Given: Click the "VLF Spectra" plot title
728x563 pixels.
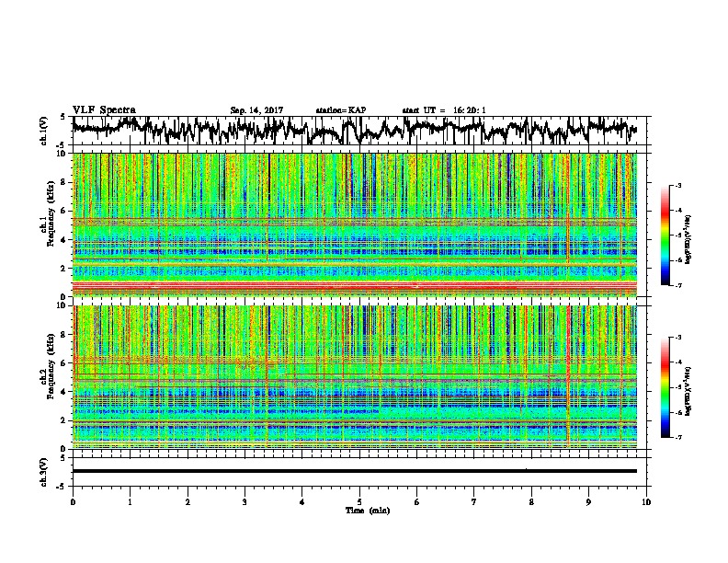Looking at the screenshot, I should tap(104, 109).
